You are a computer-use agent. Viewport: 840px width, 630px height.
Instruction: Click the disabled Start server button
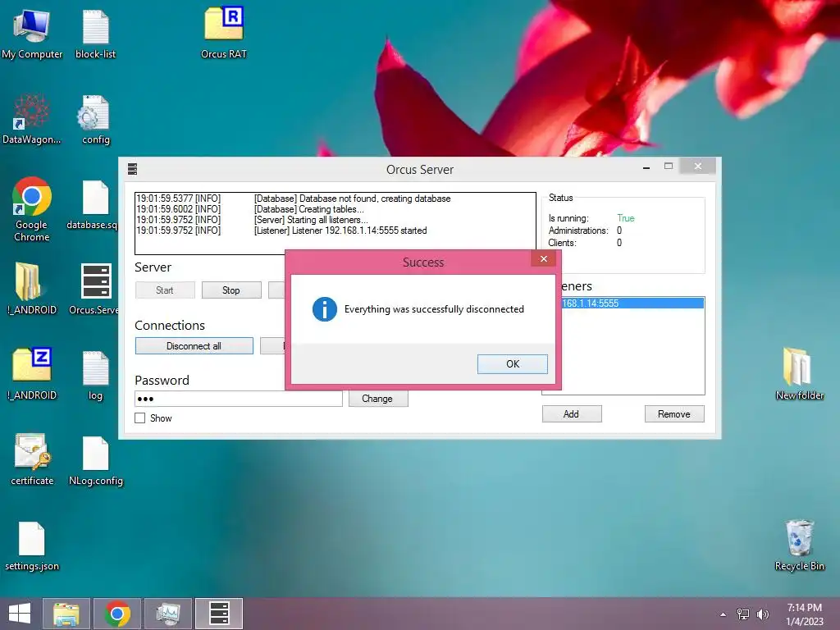click(x=164, y=290)
